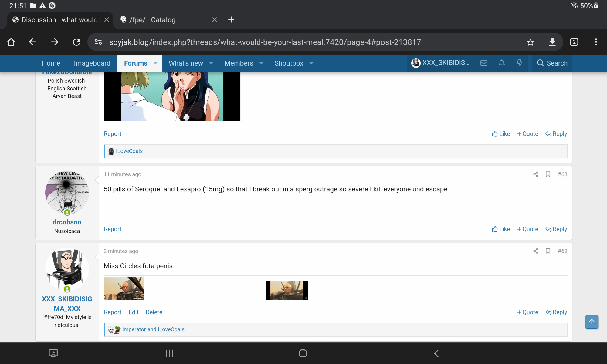Jump to top with blue arrow button
The width and height of the screenshot is (607, 364).
(592, 322)
